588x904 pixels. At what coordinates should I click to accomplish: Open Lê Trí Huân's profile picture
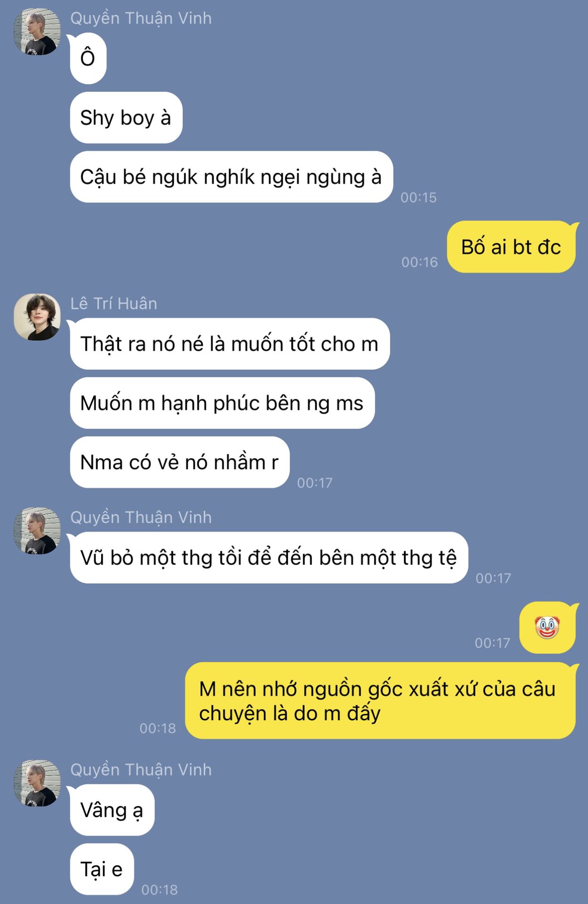coord(37,317)
